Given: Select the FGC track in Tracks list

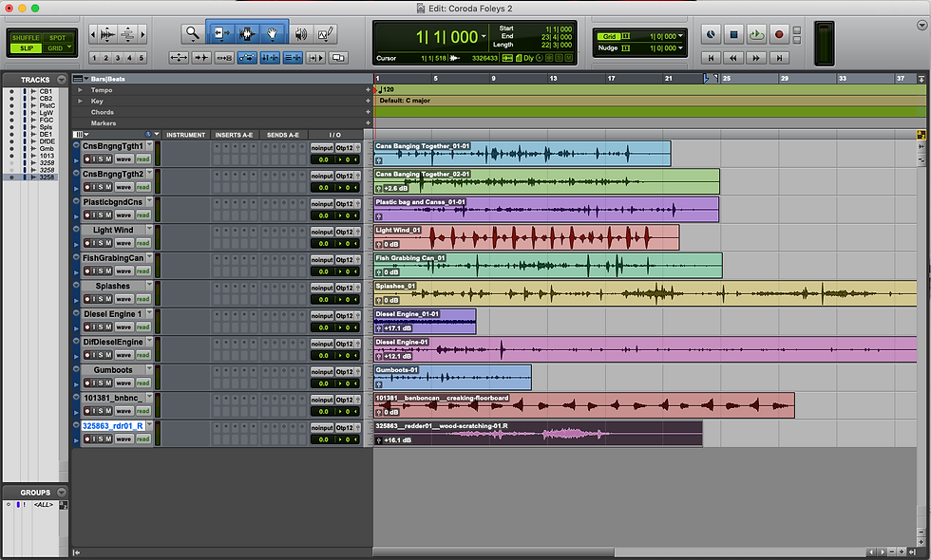Looking at the screenshot, I should coord(47,120).
